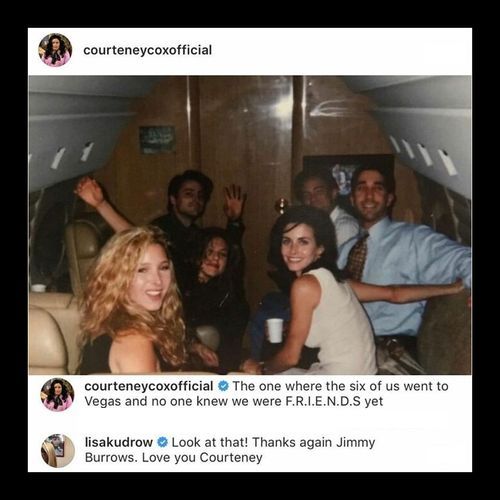500x500 pixels.
Task: Open the courteneycoxofficial avatar in post header
Action: [x=55, y=50]
